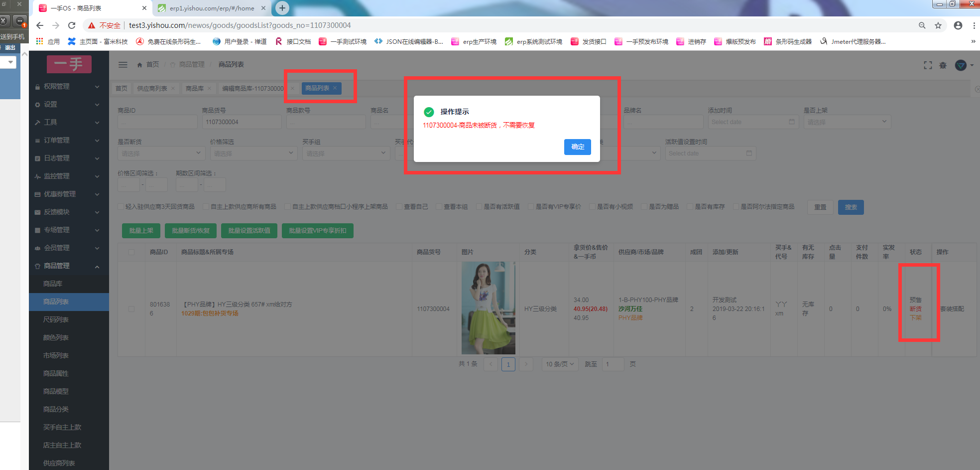Close the 供应商列表 inner tab
Image resolution: width=980 pixels, height=470 pixels.
point(173,88)
